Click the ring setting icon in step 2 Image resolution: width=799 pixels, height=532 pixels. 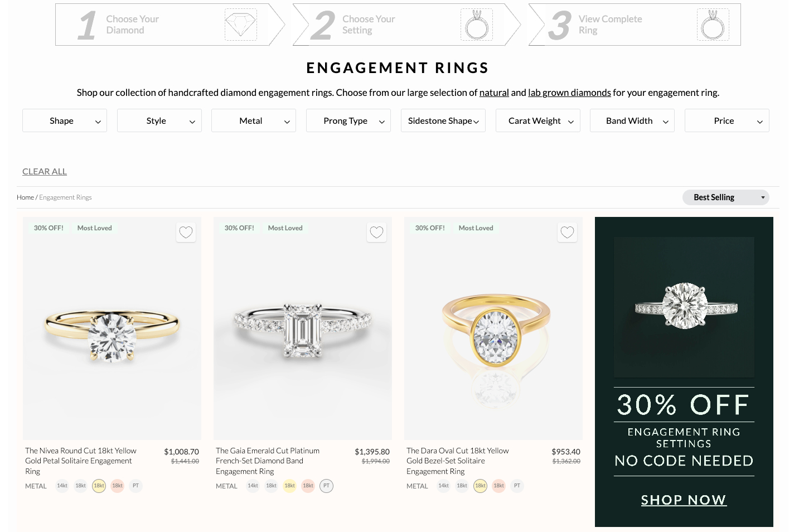(477, 25)
